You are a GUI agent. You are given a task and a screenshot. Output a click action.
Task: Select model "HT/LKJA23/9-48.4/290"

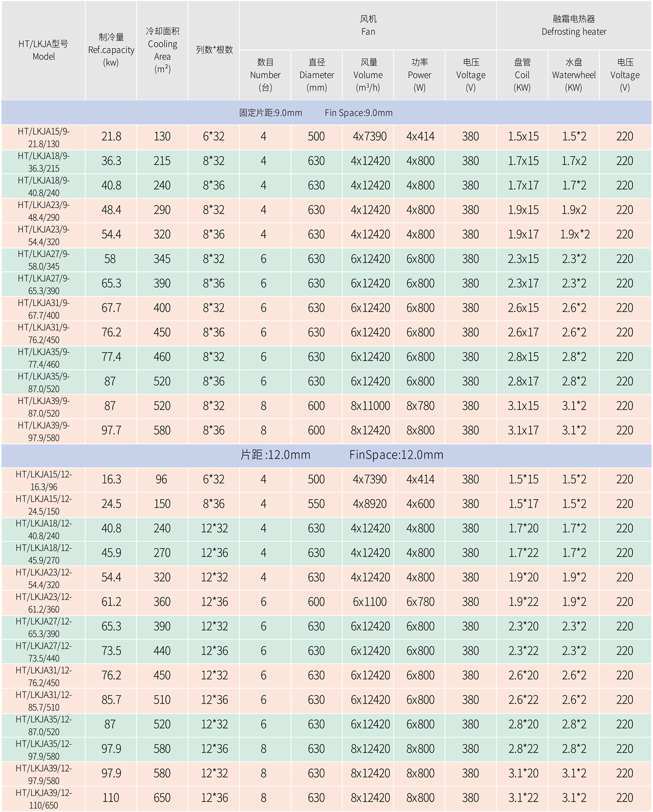44,211
